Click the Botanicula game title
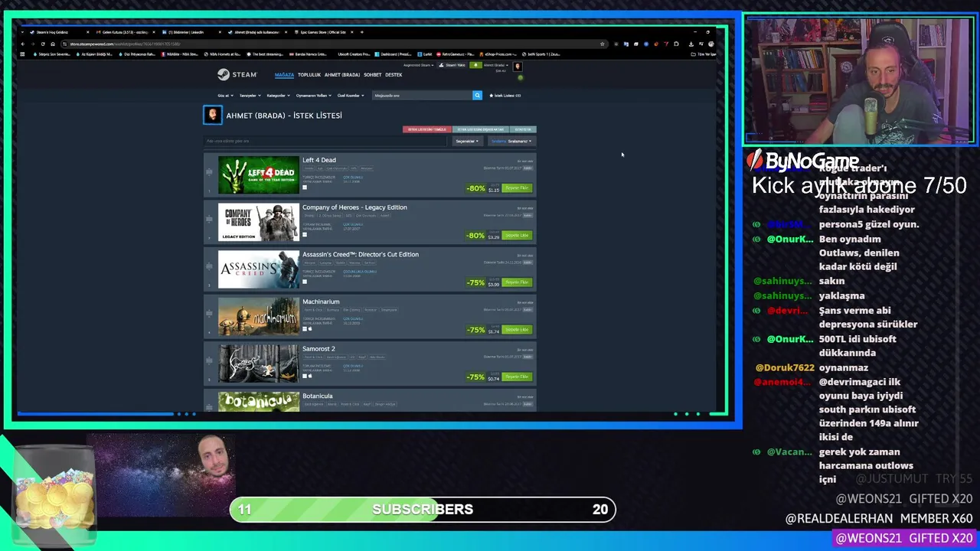The height and width of the screenshot is (551, 980). tap(318, 396)
